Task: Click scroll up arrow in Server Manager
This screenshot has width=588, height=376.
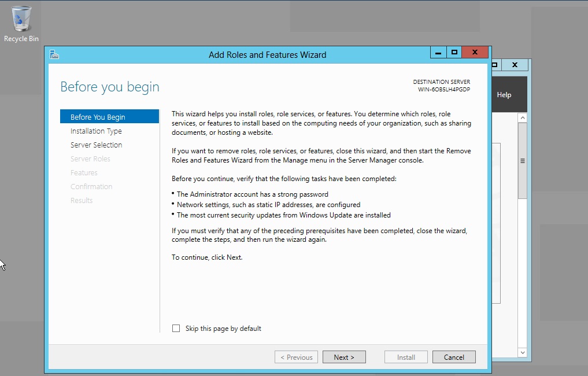Action: click(x=522, y=118)
